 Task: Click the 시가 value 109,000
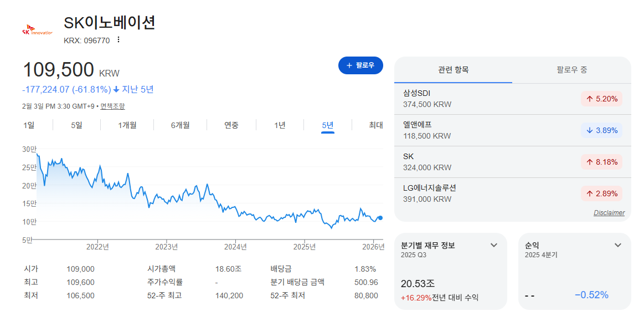coord(80,269)
